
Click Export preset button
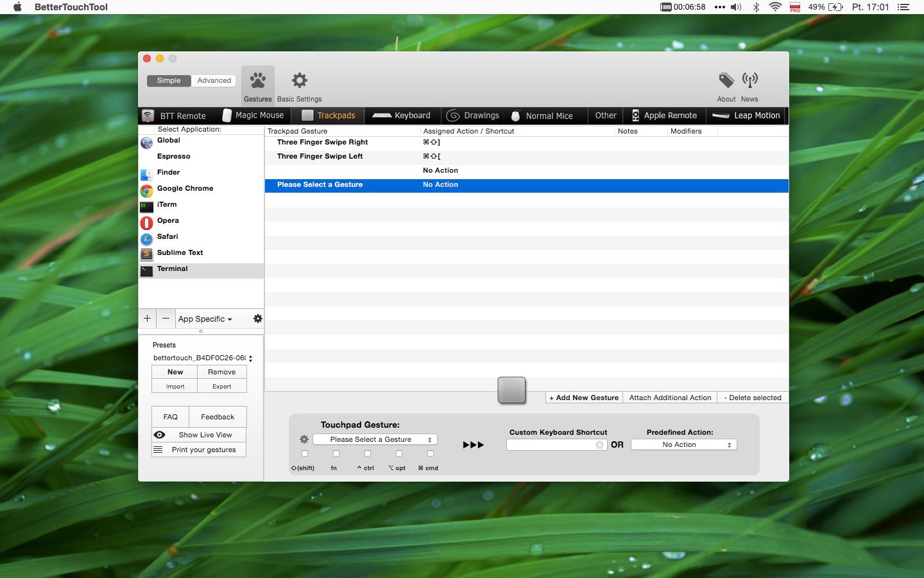coord(222,387)
